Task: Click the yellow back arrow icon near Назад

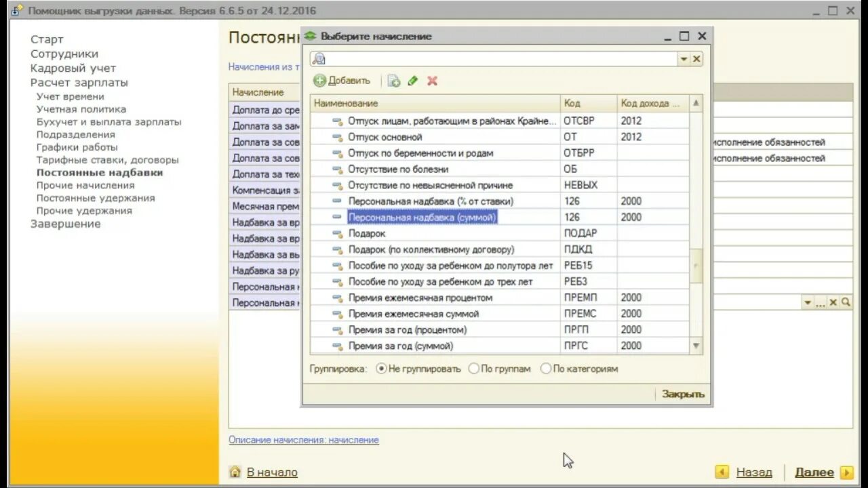Action: point(722,472)
